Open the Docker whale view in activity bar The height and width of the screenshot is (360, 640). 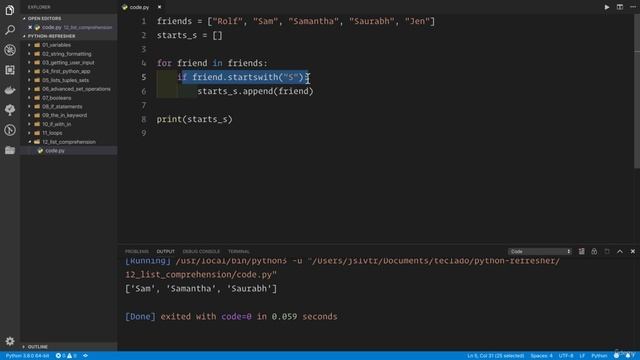(9, 90)
